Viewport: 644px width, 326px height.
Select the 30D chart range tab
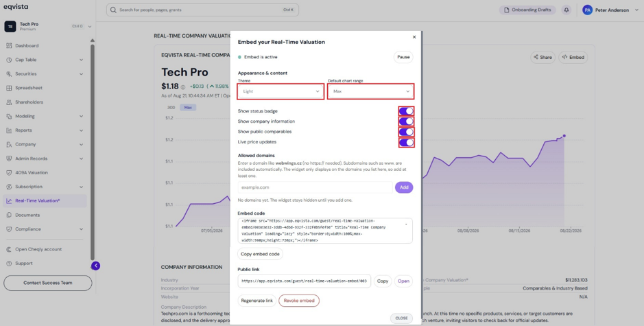pyautogui.click(x=171, y=107)
